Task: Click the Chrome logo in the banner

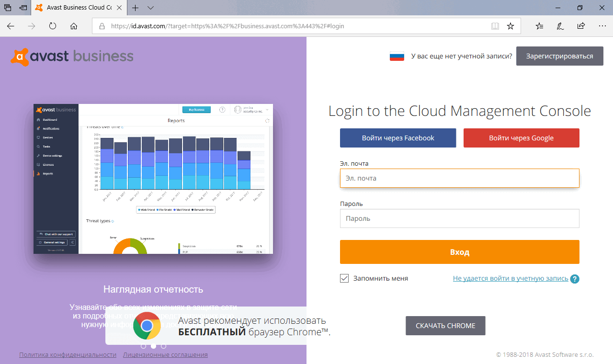Action: coord(147,326)
